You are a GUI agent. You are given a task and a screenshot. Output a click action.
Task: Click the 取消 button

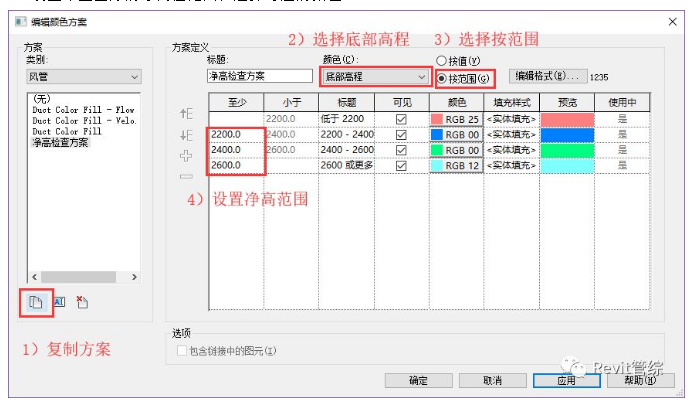click(x=493, y=381)
